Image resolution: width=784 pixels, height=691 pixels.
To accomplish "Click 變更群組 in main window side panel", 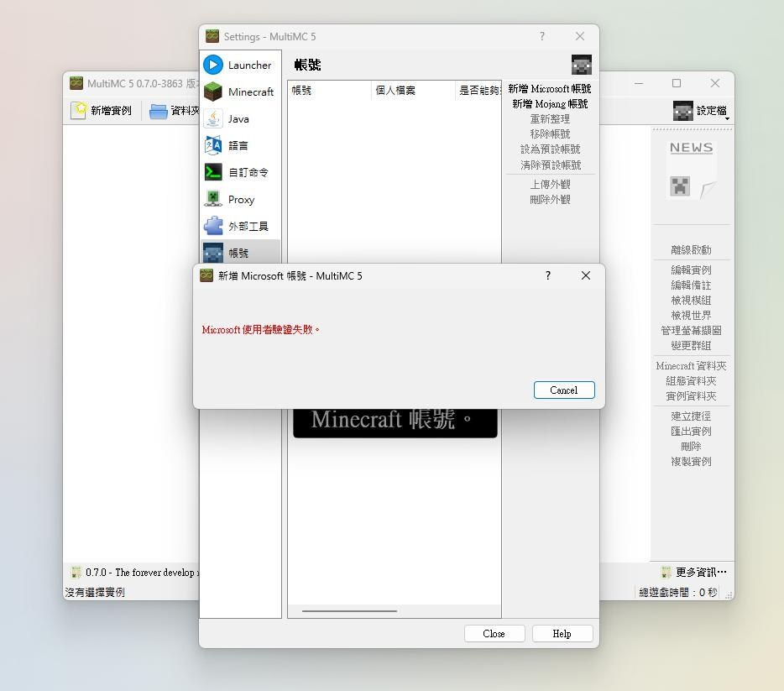I will point(691,346).
